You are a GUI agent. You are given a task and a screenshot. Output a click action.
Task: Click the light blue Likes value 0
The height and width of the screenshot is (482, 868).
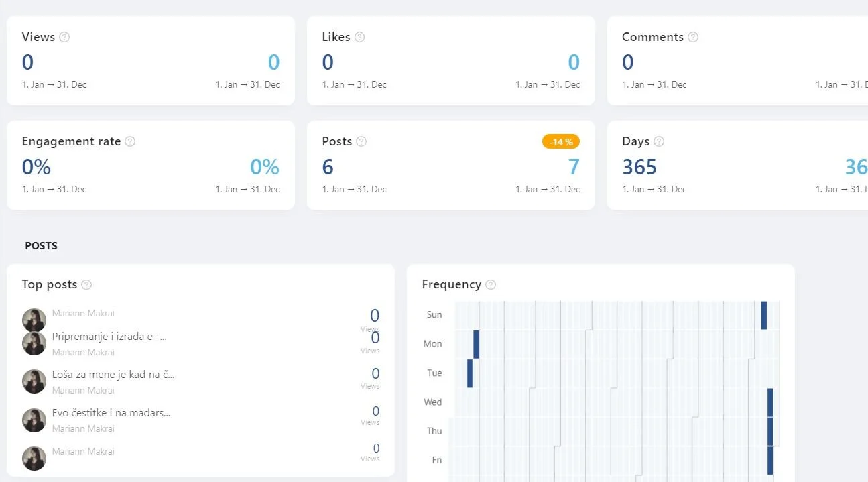[x=574, y=62]
